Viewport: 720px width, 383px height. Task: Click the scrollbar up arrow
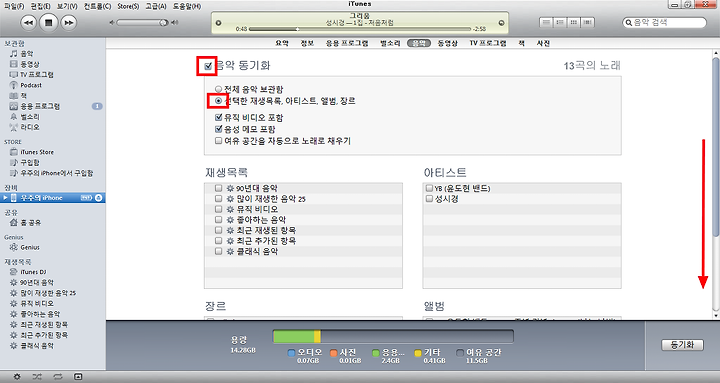click(x=716, y=53)
